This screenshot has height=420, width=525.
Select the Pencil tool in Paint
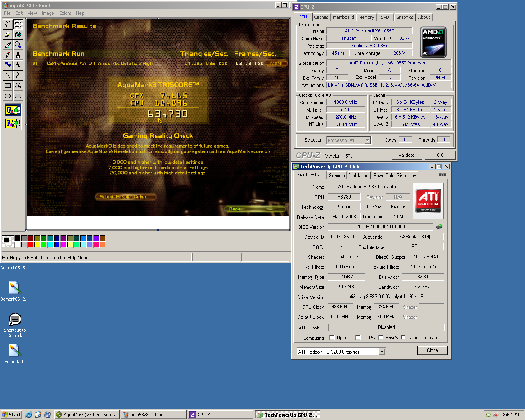click(8, 55)
